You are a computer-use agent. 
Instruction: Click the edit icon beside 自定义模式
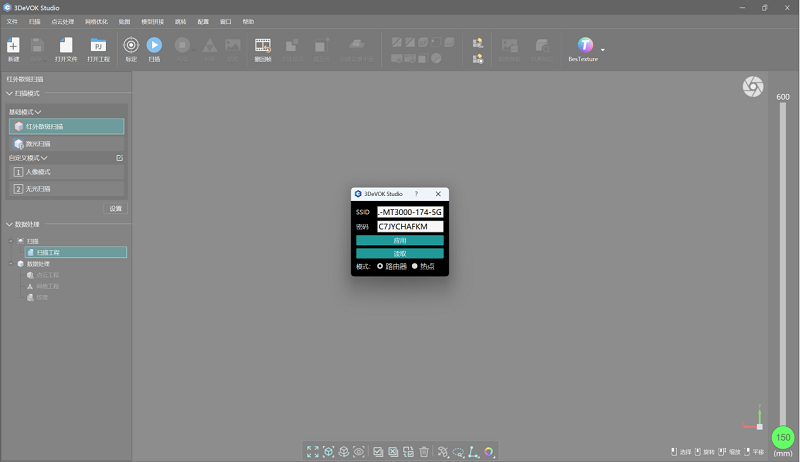tap(119, 158)
